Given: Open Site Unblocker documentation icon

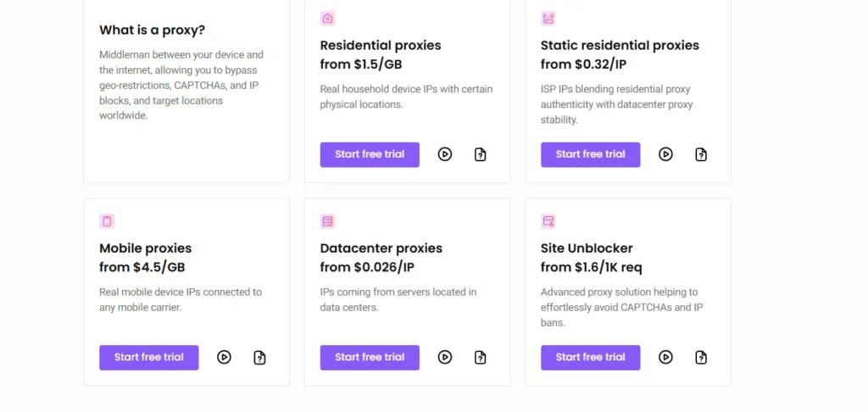Looking at the screenshot, I should coord(701,358).
